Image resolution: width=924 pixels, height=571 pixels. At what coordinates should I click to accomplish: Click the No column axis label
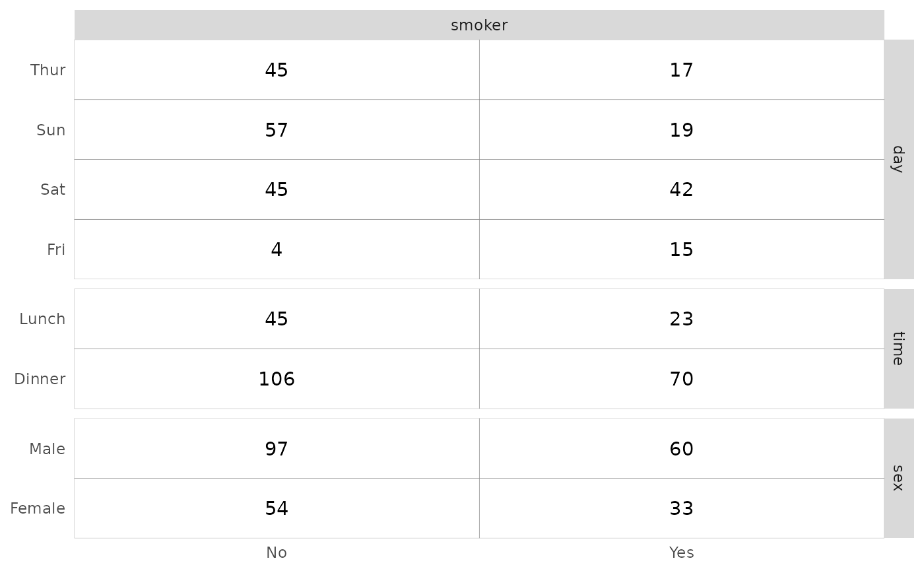277,553
